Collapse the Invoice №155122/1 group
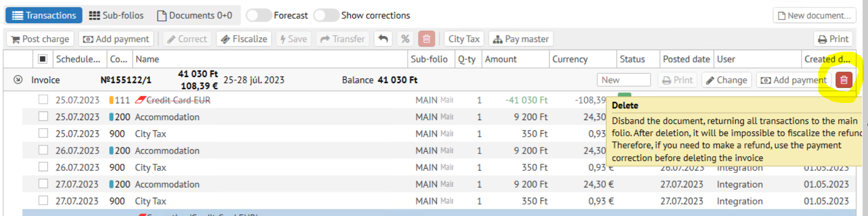Screen dimensions: 868x216 [x=18, y=80]
